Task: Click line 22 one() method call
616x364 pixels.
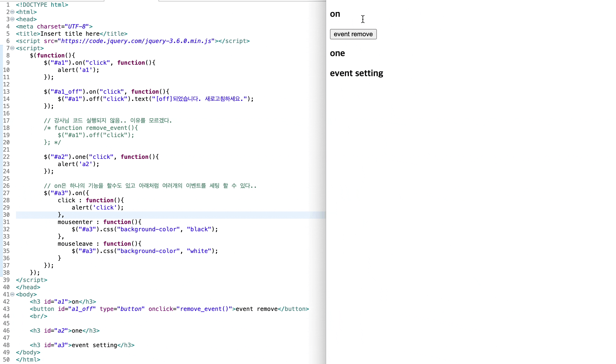Action: pyautogui.click(x=80, y=156)
